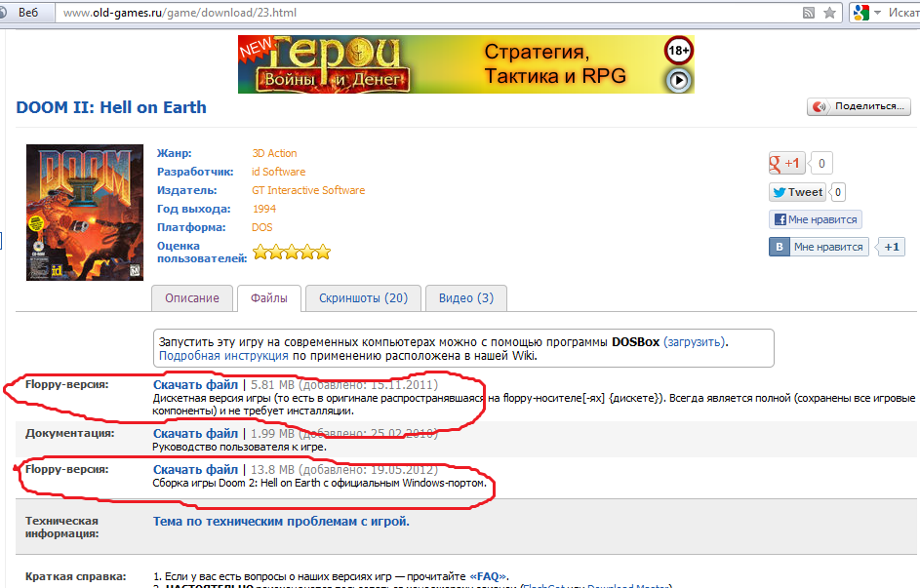Click the user rating stars
Viewport: 920px width, 588px height.
292,253
